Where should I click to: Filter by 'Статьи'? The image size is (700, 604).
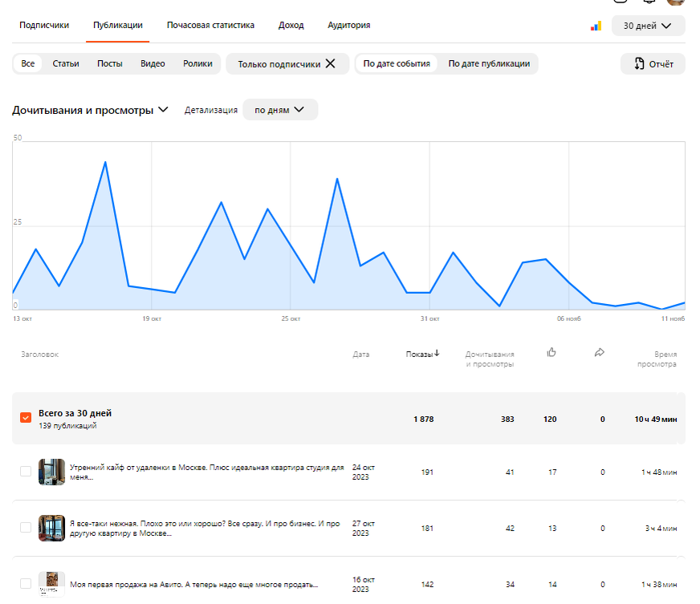[66, 63]
